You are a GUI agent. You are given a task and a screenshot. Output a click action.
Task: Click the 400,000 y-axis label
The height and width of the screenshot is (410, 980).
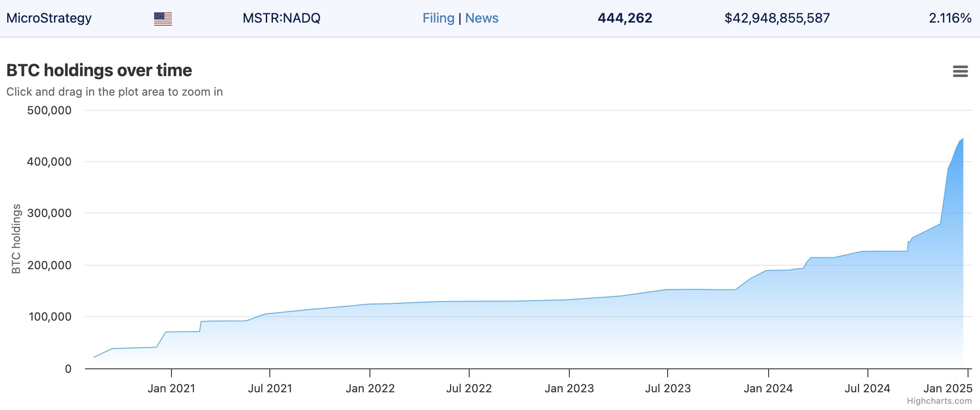pos(49,162)
